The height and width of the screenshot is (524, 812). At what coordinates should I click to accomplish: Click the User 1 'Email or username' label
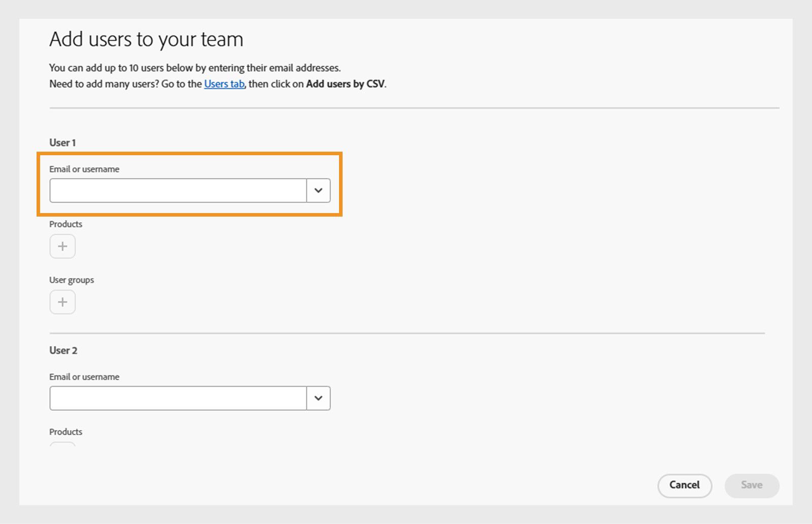84,169
